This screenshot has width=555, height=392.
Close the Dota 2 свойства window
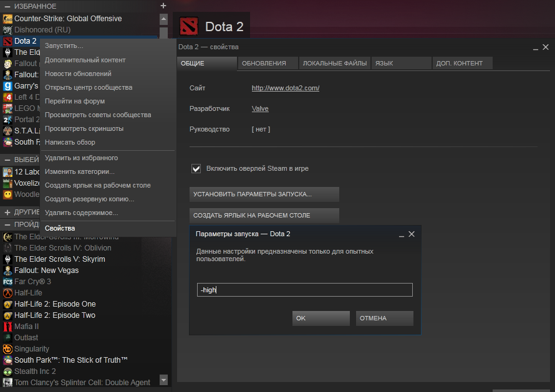[546, 47]
